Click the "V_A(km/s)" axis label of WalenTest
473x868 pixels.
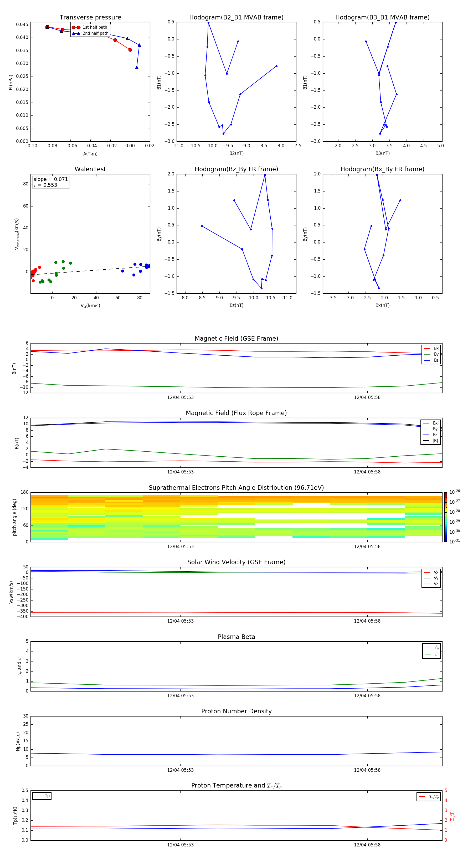point(90,306)
